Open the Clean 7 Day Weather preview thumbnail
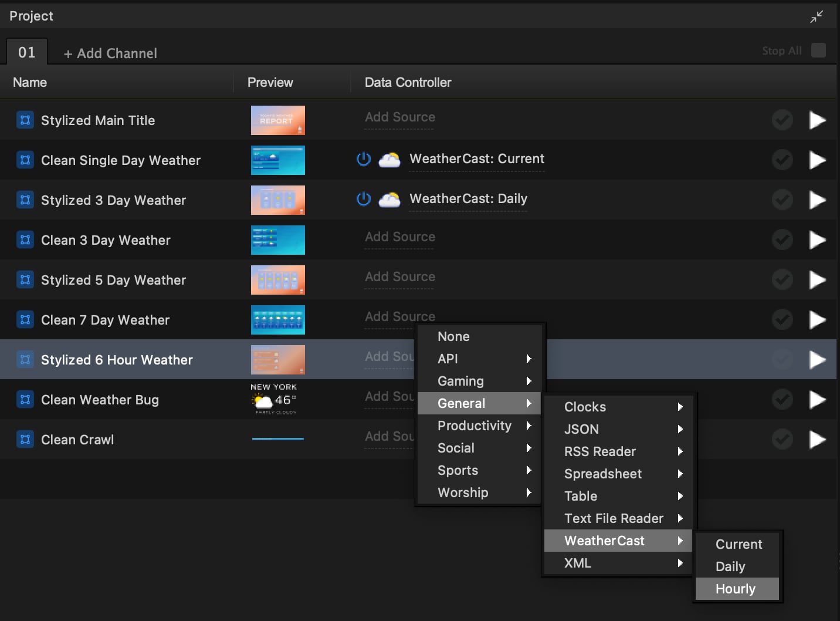Image resolution: width=840 pixels, height=621 pixels. pos(278,320)
